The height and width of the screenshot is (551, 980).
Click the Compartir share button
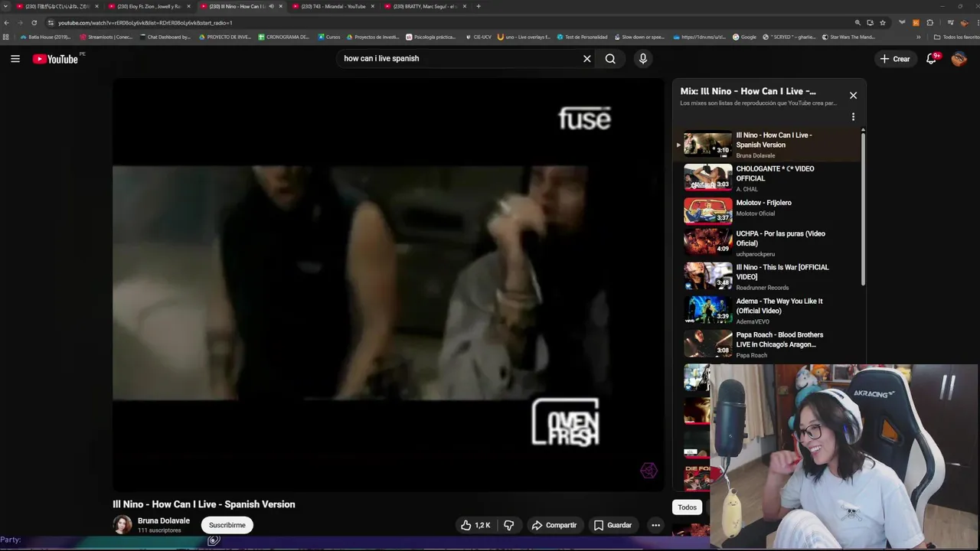click(x=554, y=525)
